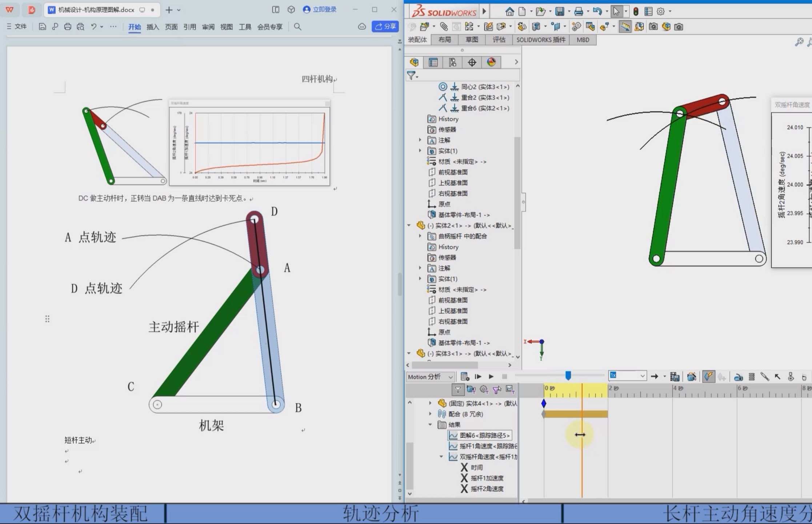
Task: Click the search icon in the WPS toolbar
Action: pyautogui.click(x=297, y=27)
